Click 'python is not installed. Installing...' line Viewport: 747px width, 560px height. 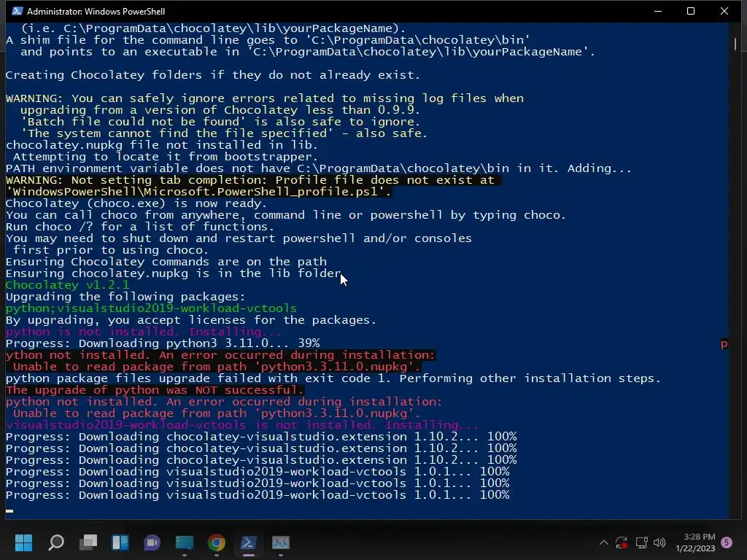(x=144, y=332)
